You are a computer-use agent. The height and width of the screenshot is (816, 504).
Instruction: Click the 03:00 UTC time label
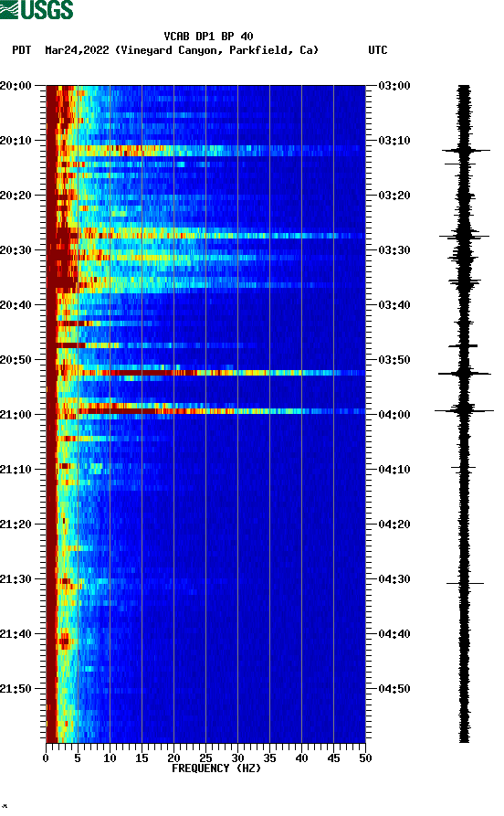tap(394, 85)
